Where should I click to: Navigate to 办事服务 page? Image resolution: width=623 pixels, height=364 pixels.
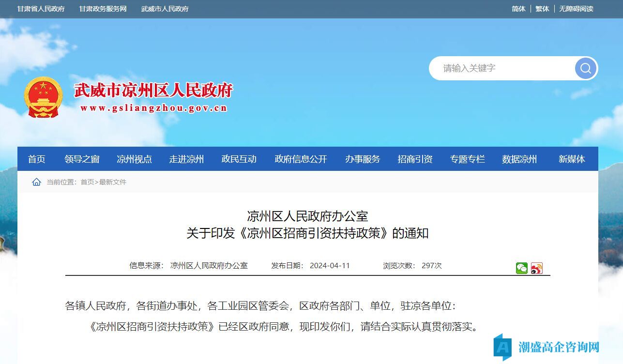click(x=363, y=159)
